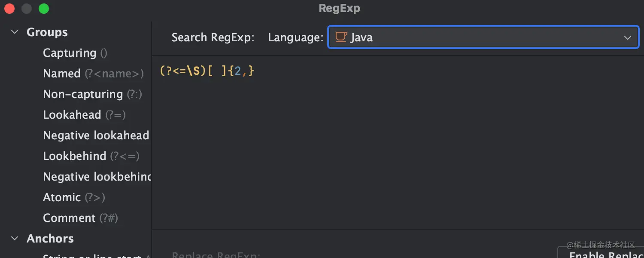Select Negative lookbehind item
This screenshot has width=644, height=258.
click(x=97, y=177)
